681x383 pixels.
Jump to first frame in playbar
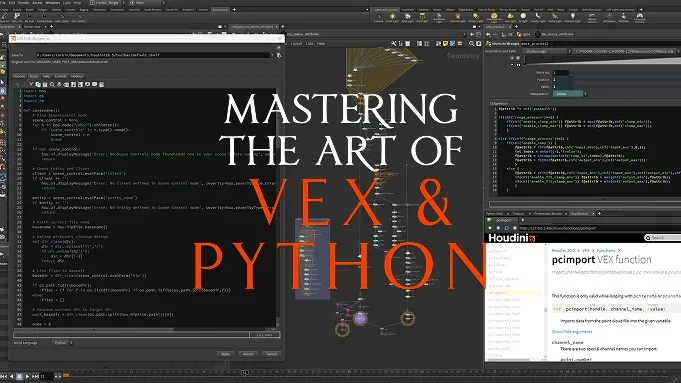3,376
